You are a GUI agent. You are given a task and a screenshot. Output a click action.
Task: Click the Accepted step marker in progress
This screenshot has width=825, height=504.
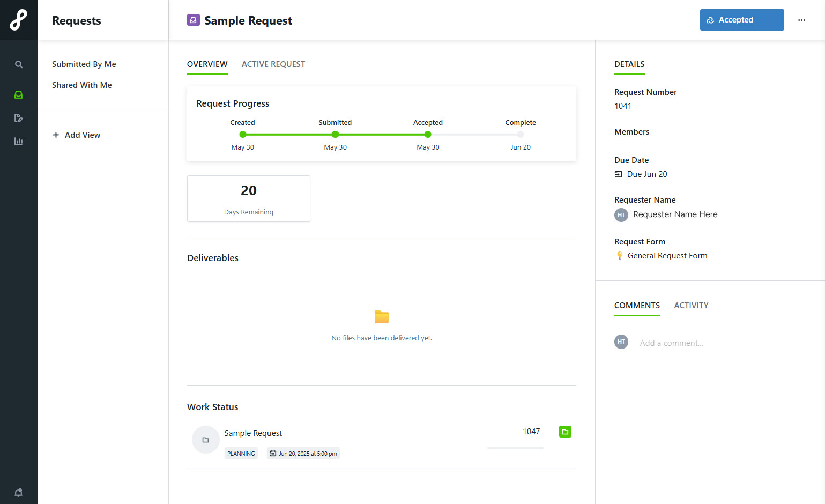[x=428, y=135]
